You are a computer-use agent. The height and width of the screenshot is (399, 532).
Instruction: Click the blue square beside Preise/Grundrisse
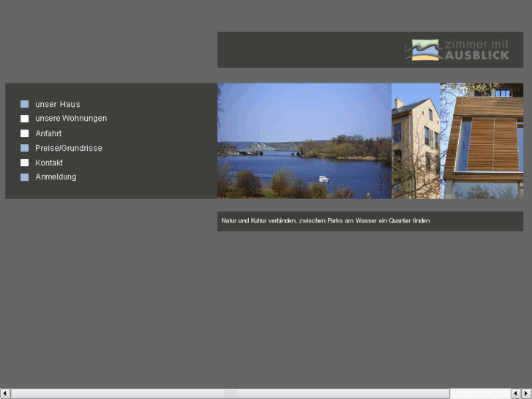[x=24, y=148]
